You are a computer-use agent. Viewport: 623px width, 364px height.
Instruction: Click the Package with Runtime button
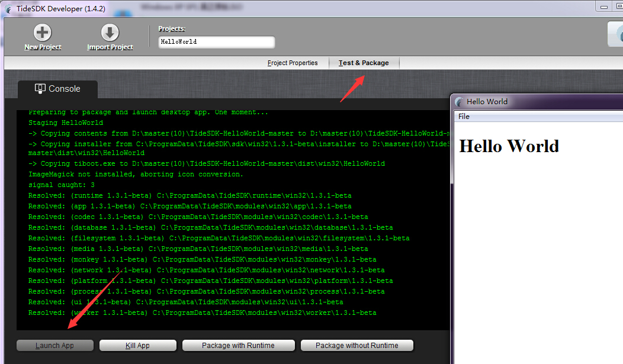[x=239, y=345]
